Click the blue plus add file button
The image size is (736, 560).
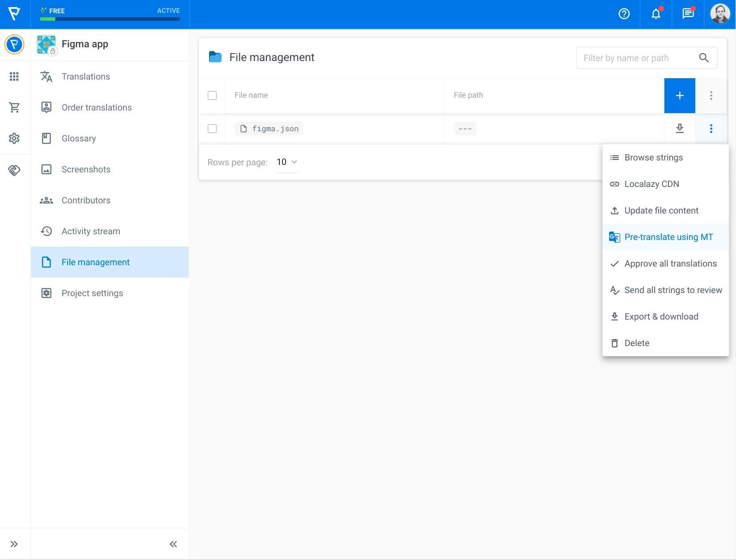680,95
